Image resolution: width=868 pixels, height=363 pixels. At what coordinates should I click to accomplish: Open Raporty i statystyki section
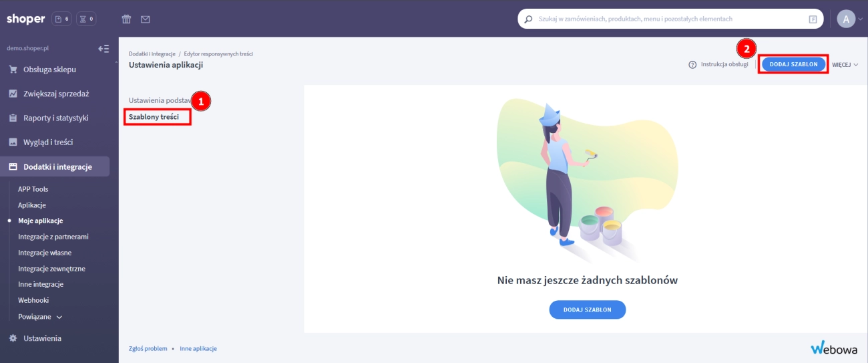[55, 118]
